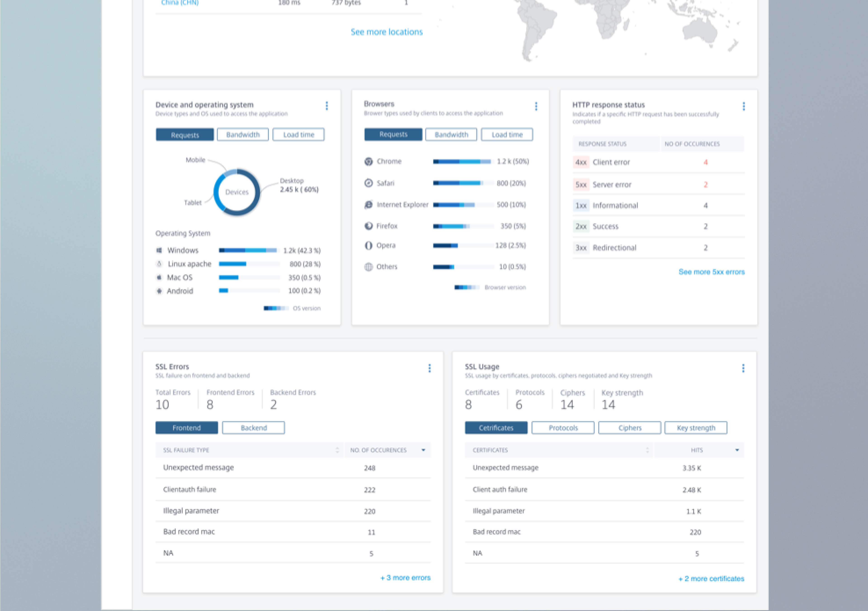The image size is (868, 611).
Task: Click the Firefox browser icon
Action: click(369, 226)
